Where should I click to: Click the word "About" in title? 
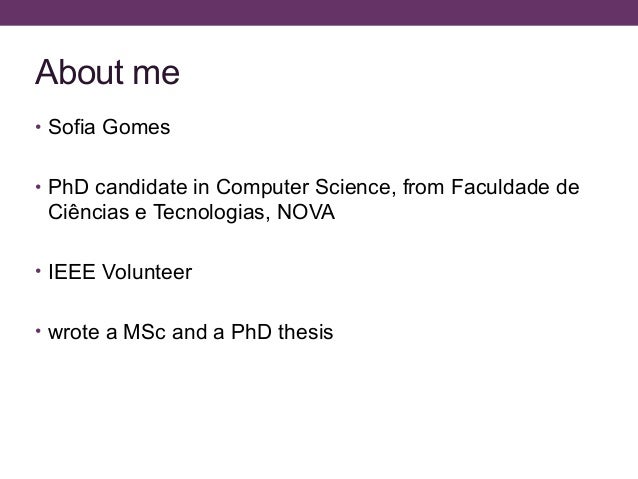pyautogui.click(x=79, y=72)
